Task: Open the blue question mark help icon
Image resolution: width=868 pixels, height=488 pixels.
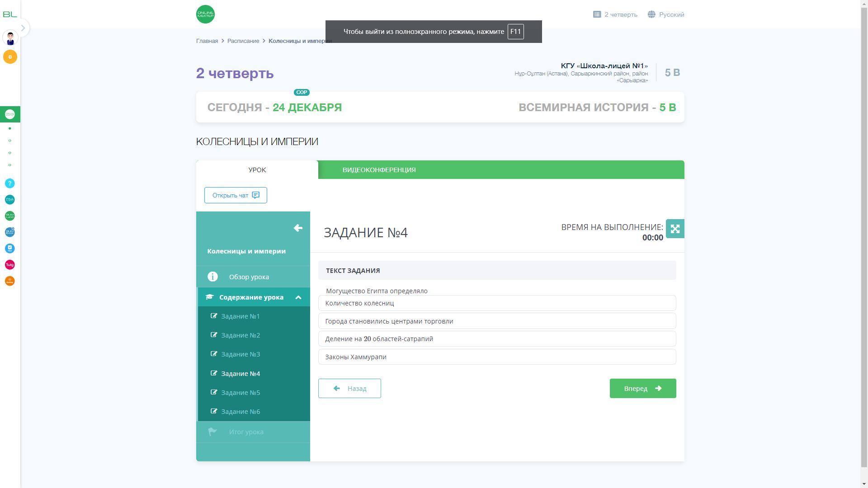Action: (10, 183)
